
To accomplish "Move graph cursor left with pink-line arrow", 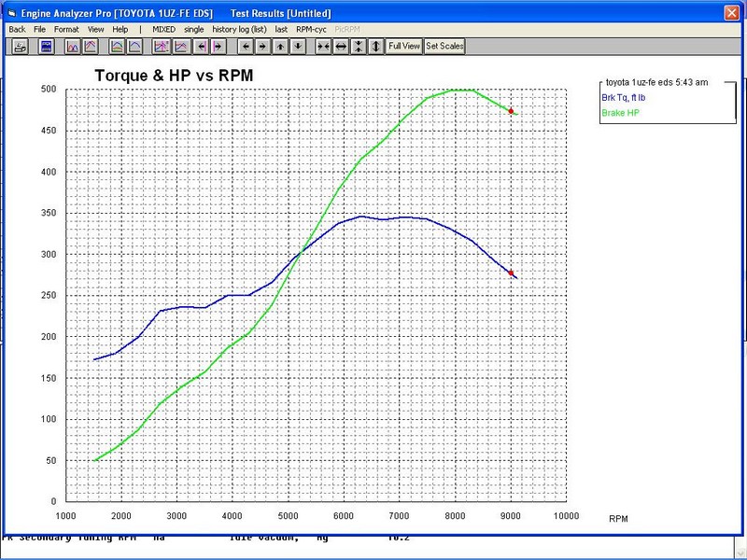I will click(201, 46).
